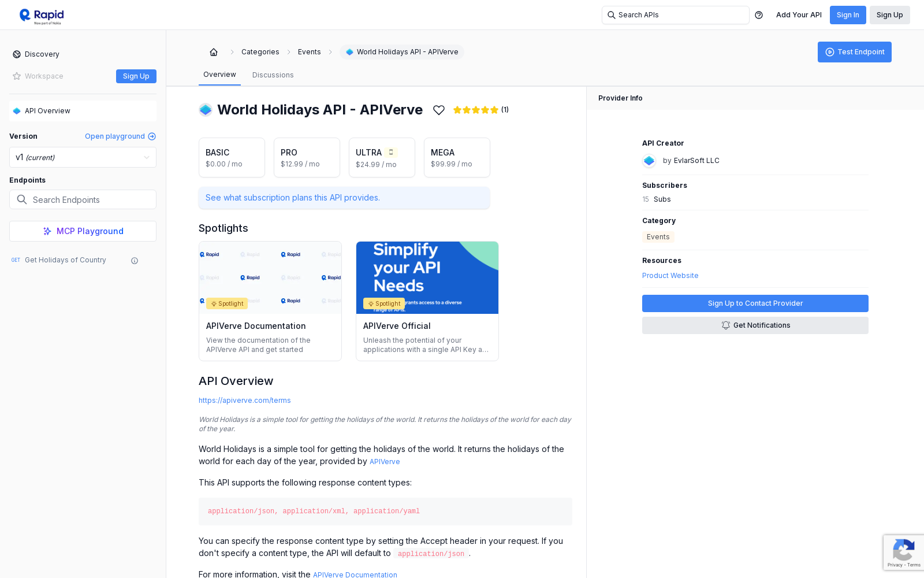
Task: Click the magnifier icon in Search APIs
Action: coord(611,15)
